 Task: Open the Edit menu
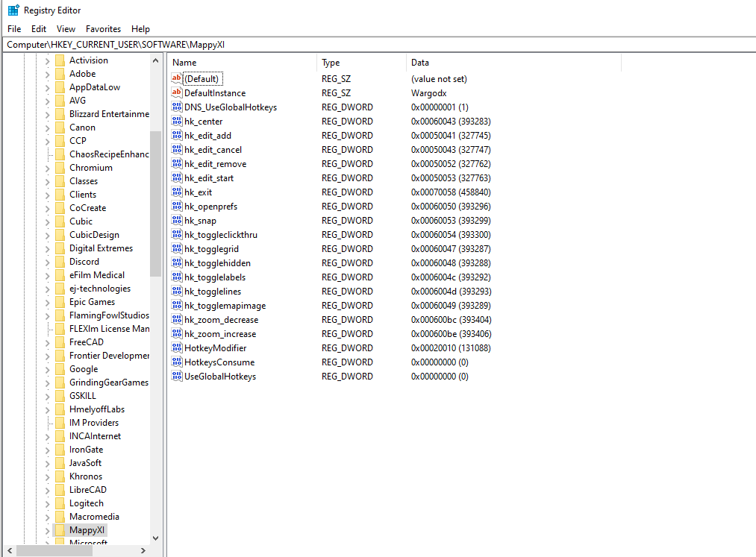pos(38,28)
